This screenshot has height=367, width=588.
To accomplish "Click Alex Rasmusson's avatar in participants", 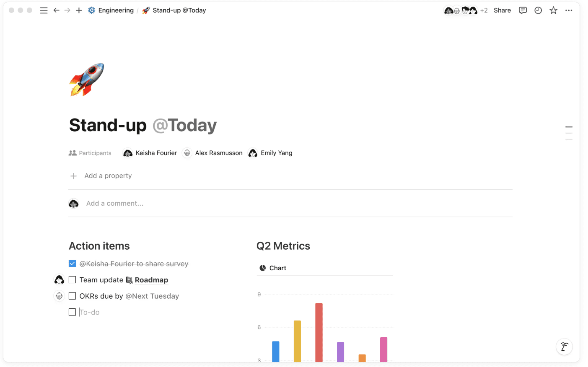I will coord(187,153).
